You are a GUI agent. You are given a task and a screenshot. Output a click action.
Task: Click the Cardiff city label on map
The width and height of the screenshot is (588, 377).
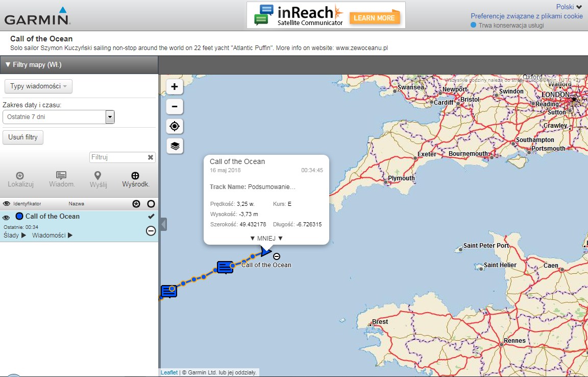click(444, 103)
